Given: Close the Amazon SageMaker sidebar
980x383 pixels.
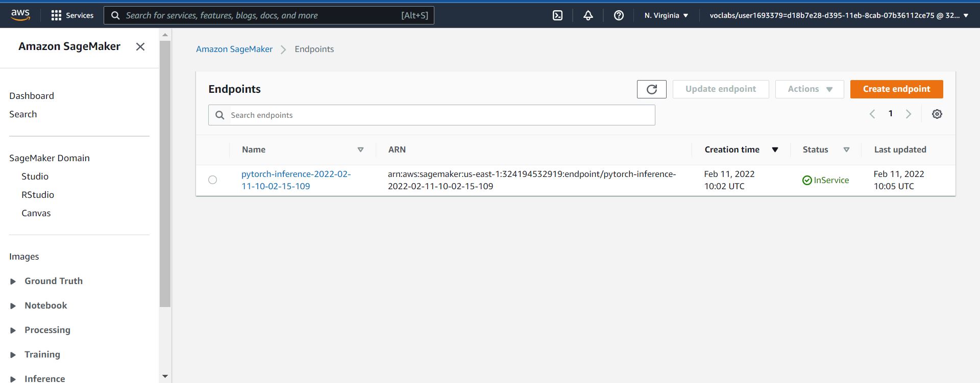Looking at the screenshot, I should tap(140, 46).
